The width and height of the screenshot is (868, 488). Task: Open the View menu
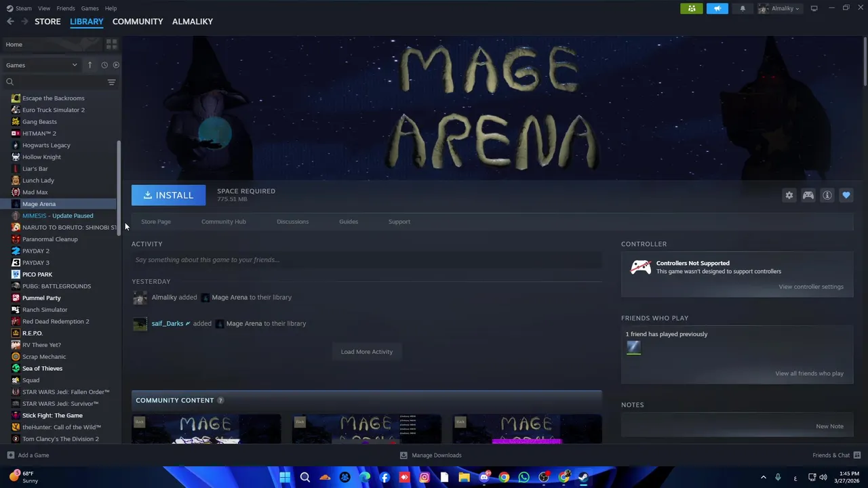coord(44,8)
